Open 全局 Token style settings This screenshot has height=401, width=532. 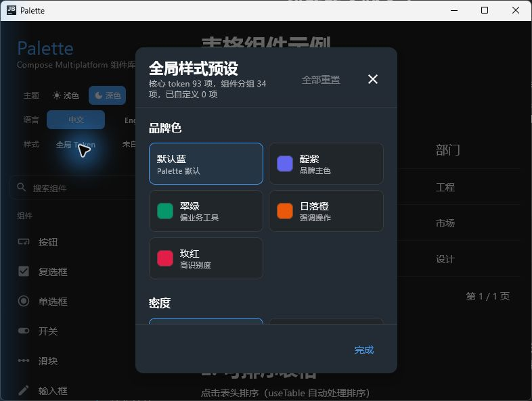click(x=76, y=145)
